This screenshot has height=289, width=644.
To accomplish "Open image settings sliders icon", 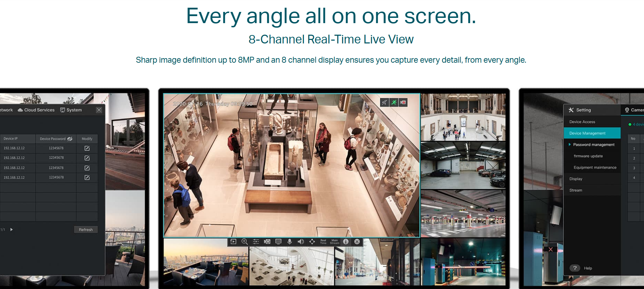I will [x=256, y=242].
